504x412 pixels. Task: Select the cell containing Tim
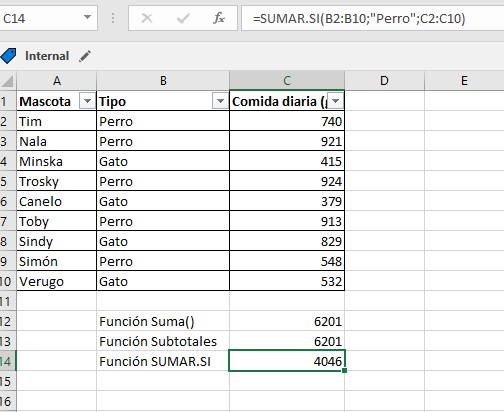[x=57, y=121]
